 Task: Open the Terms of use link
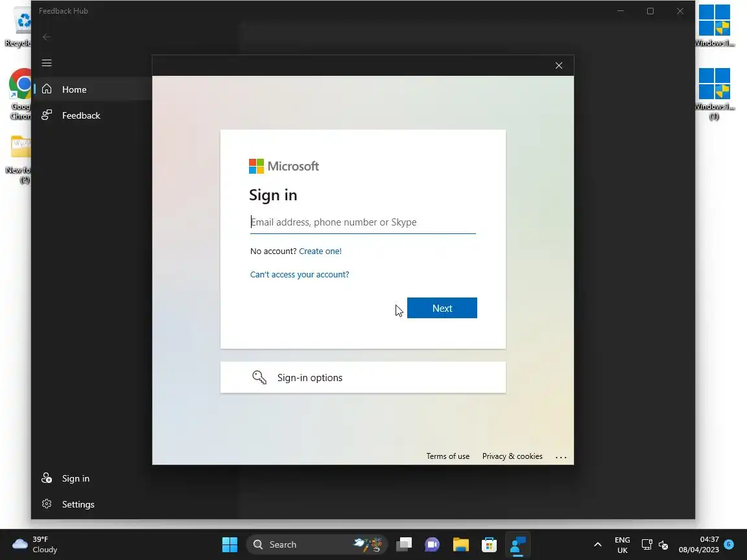[448, 456]
